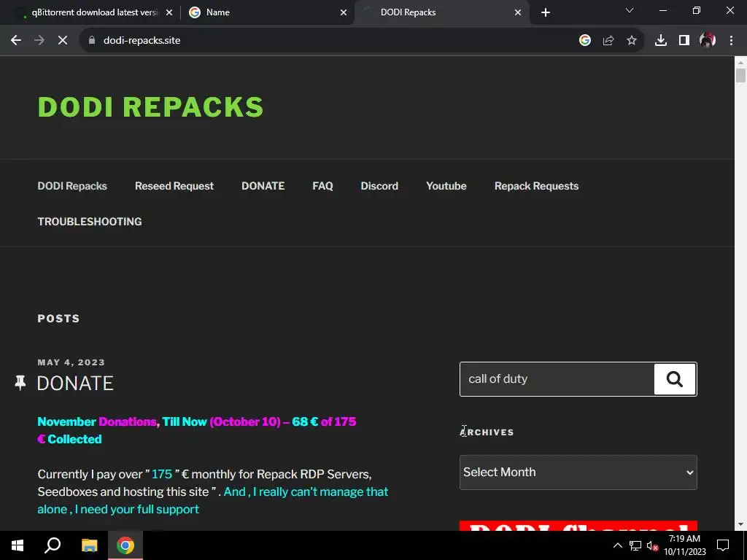Open Chrome downloads
The image size is (747, 560).
tap(661, 41)
